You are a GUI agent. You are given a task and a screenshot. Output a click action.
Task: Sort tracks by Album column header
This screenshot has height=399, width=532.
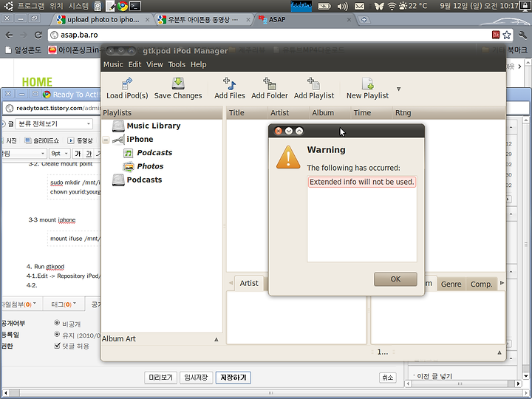[330, 112]
